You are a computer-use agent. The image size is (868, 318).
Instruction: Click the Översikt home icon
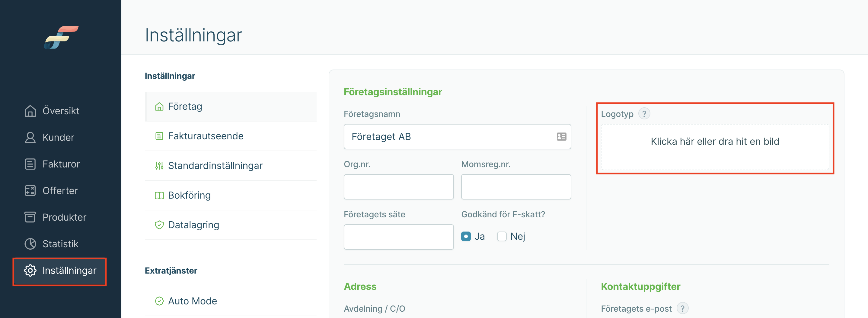tap(30, 111)
